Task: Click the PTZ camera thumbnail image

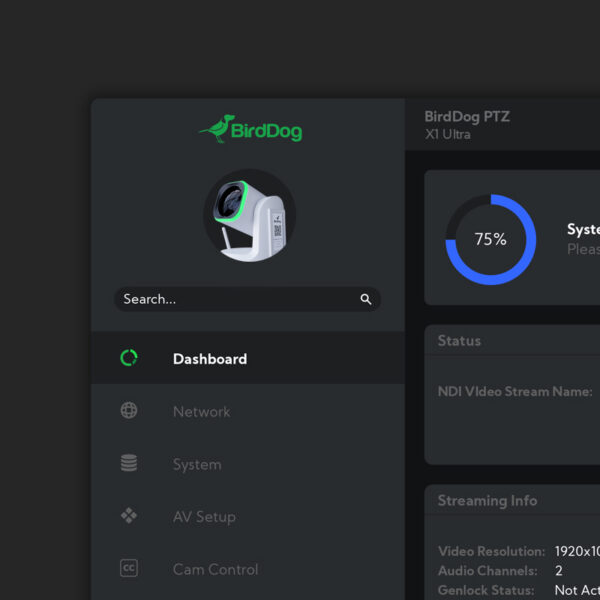Action: tap(249, 216)
